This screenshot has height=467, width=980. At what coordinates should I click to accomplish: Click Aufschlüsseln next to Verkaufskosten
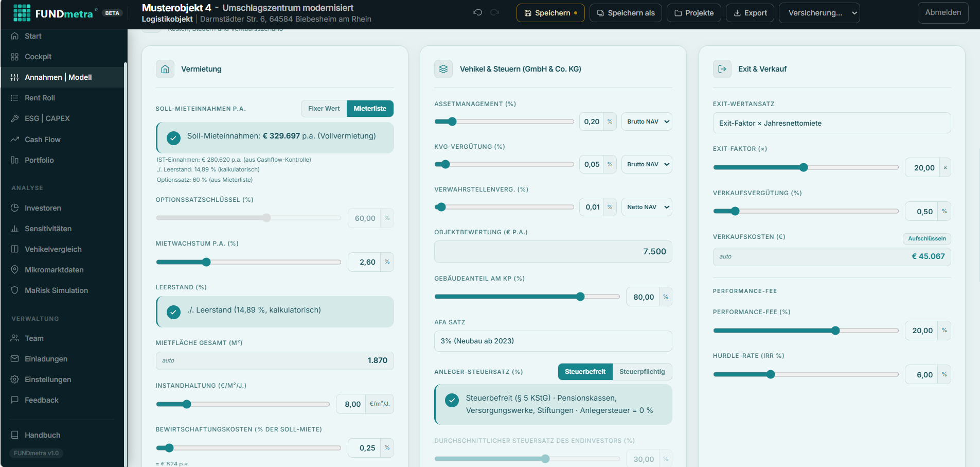pyautogui.click(x=927, y=238)
